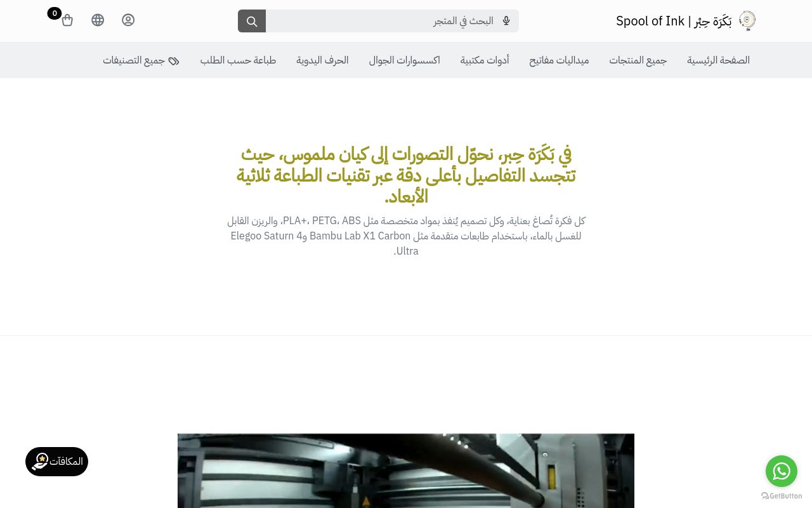Open the shopping cart bag icon
This screenshot has height=508, width=812.
point(67,20)
